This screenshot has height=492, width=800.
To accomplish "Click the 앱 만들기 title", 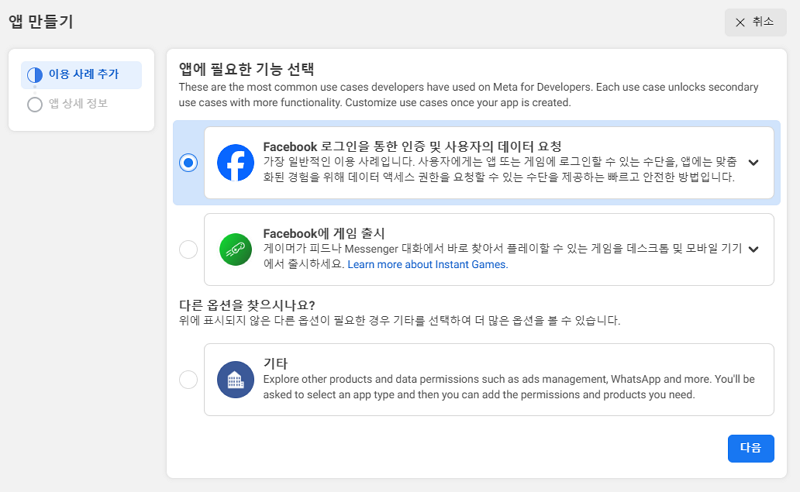I will coord(41,22).
